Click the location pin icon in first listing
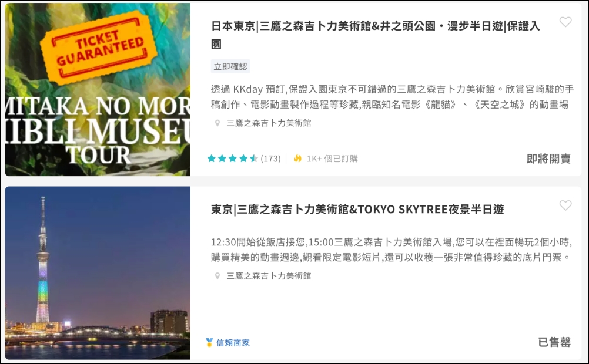Screen dimensions: 589x364 [217, 123]
